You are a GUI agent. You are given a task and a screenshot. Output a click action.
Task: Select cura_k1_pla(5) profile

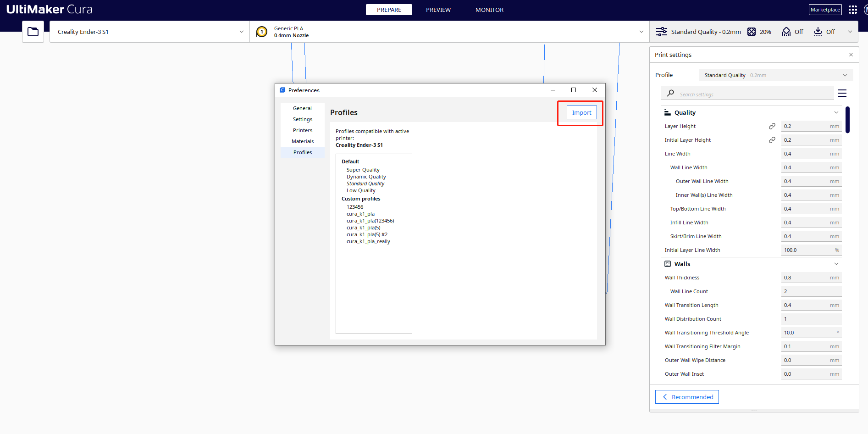point(364,228)
